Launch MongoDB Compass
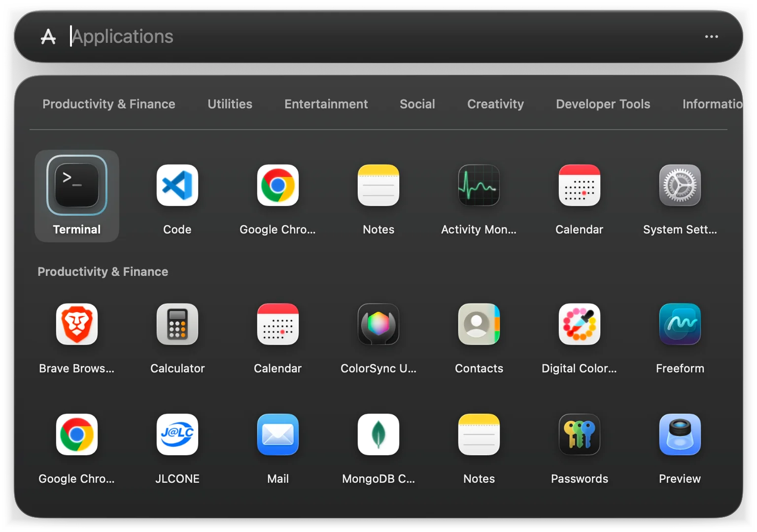The image size is (757, 532). point(378,435)
